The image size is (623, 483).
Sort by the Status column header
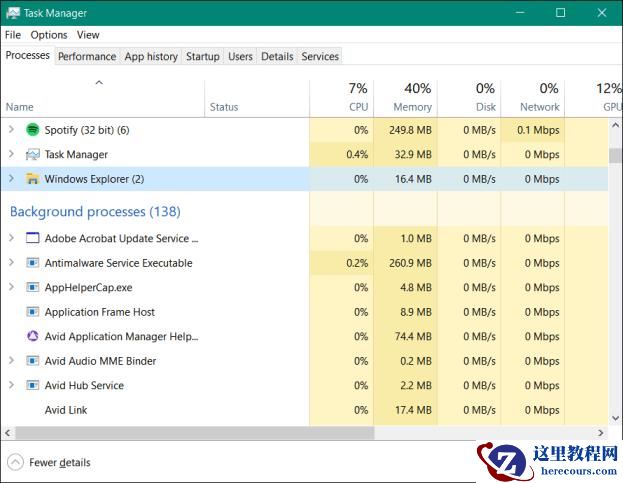point(257,99)
